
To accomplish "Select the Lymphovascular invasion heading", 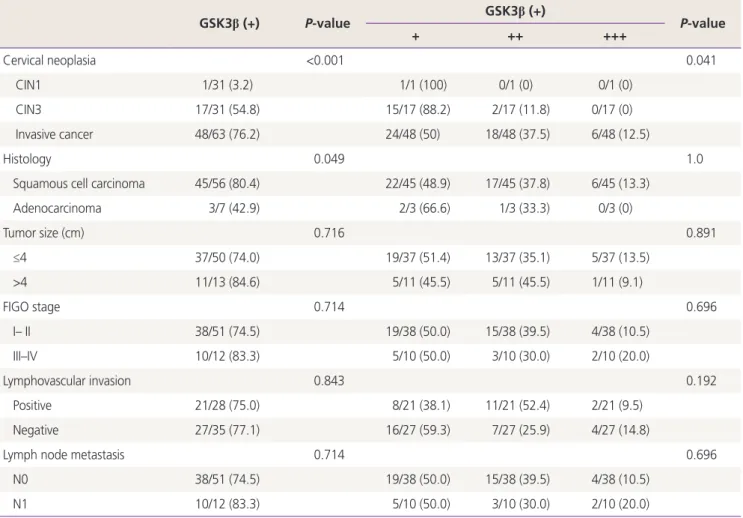I will pyautogui.click(x=67, y=381).
